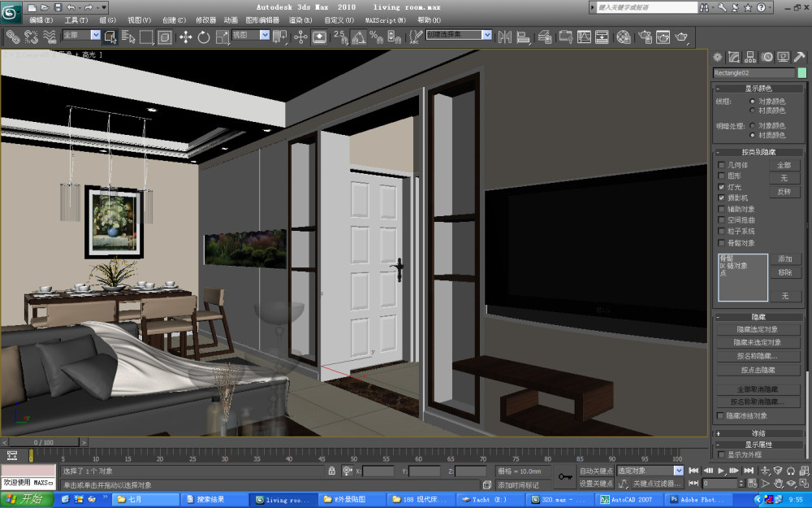812x508 pixels.
Task: Enable the 图形 hide category checkbox
Action: coord(721,176)
